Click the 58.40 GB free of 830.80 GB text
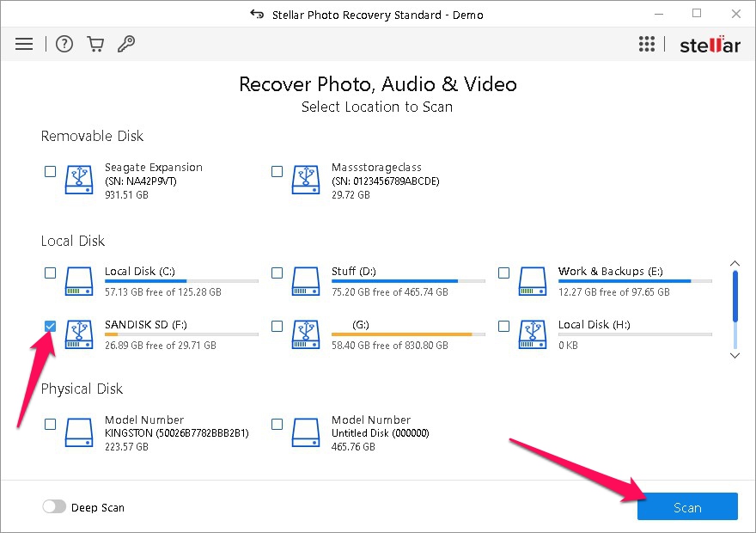Image resolution: width=756 pixels, height=533 pixels. (389, 346)
